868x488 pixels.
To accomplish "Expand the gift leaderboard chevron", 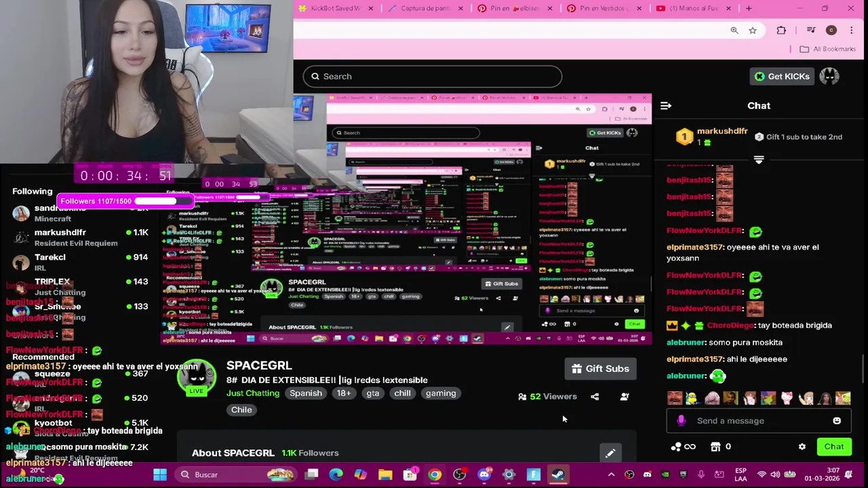I will [x=759, y=160].
